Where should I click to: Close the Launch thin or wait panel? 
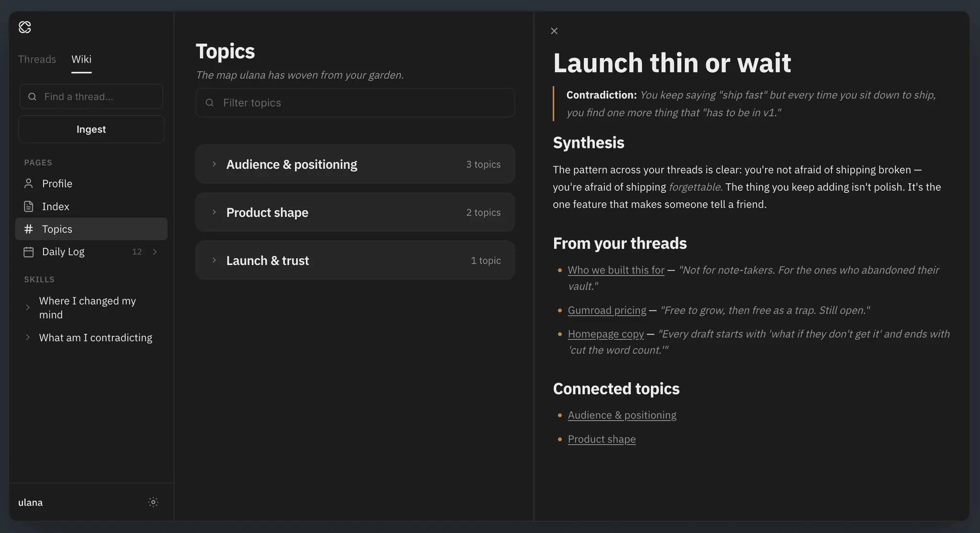(x=554, y=31)
